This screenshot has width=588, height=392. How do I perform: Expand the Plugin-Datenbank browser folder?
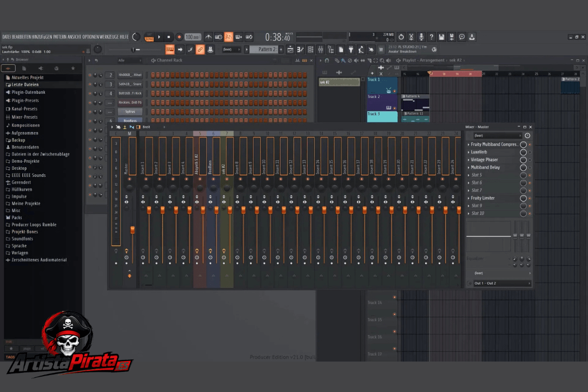(x=28, y=92)
